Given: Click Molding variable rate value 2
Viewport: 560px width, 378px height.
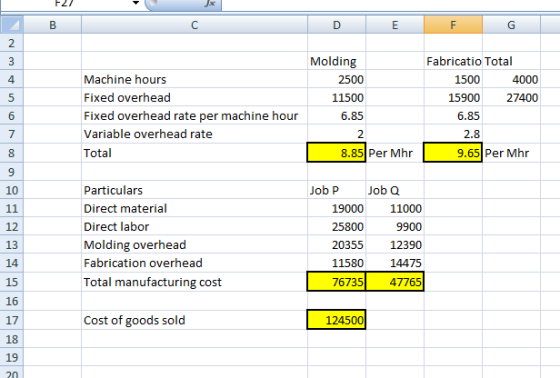Looking at the screenshot, I should pos(336,134).
